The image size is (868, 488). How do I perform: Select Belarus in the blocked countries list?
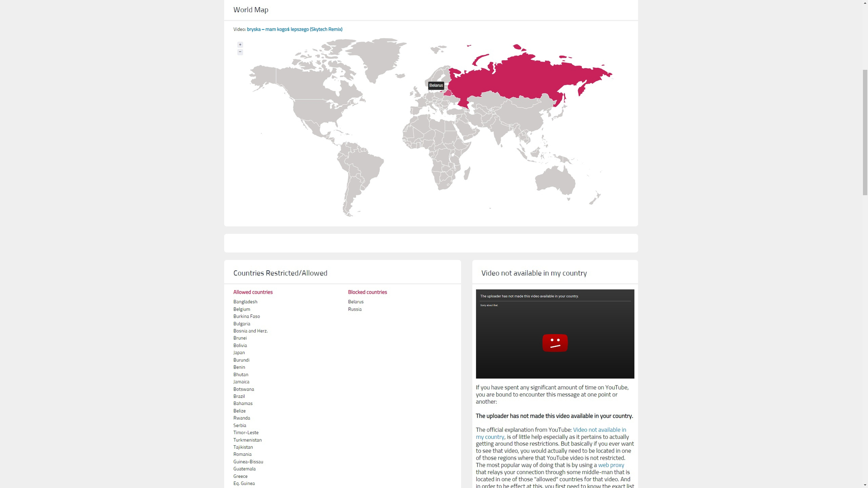click(356, 302)
